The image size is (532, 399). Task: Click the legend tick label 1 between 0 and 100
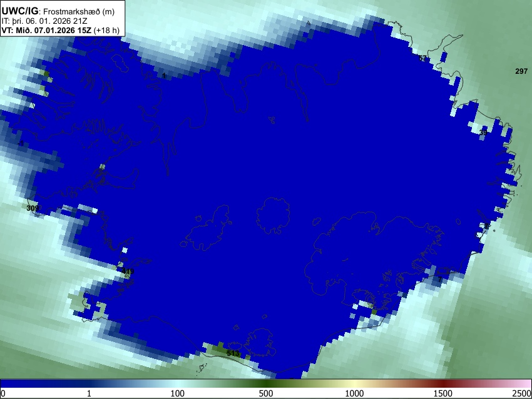click(x=89, y=393)
